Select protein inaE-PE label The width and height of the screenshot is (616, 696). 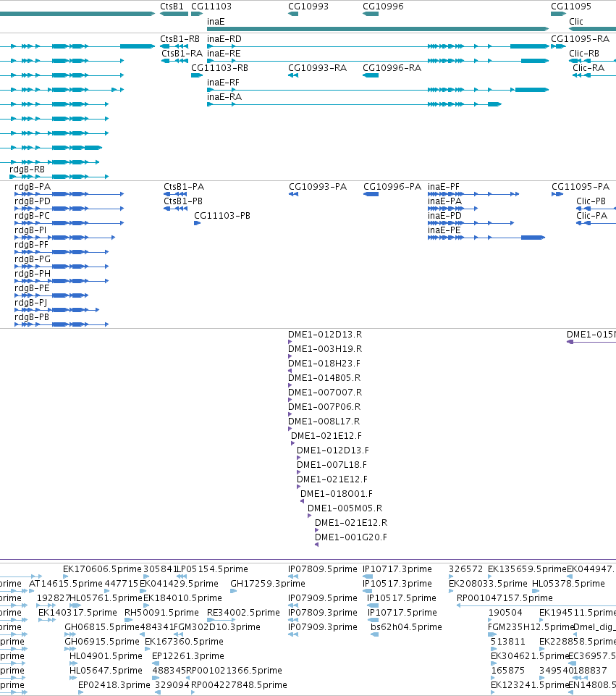pyautogui.click(x=444, y=230)
